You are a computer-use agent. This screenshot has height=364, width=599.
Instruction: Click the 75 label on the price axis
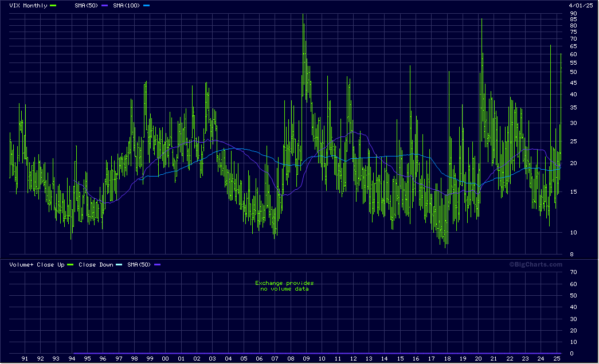[x=573, y=32]
